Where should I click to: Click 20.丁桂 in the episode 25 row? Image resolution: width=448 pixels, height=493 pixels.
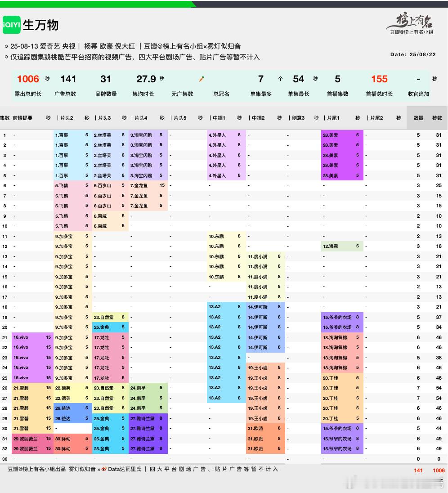(330, 378)
